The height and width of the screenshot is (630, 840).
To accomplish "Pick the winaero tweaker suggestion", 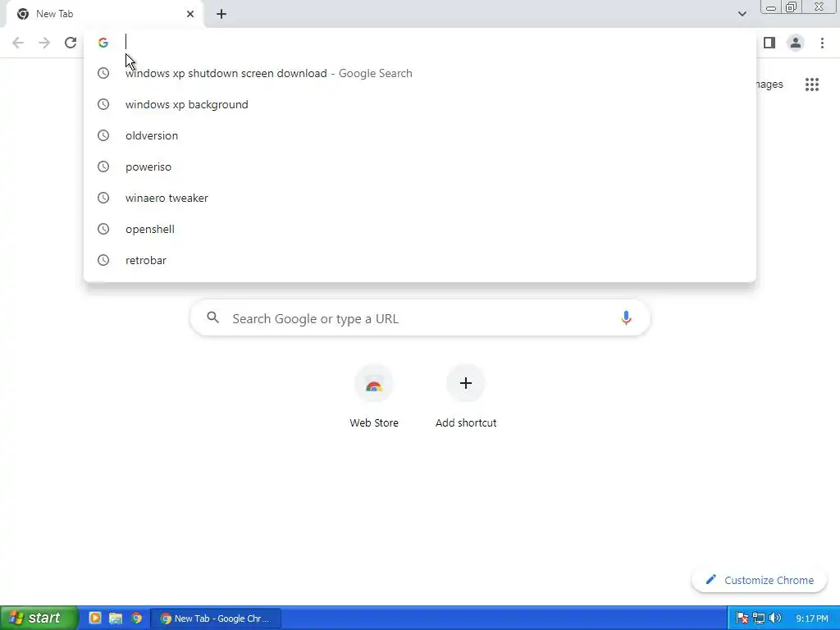I will pos(420,198).
